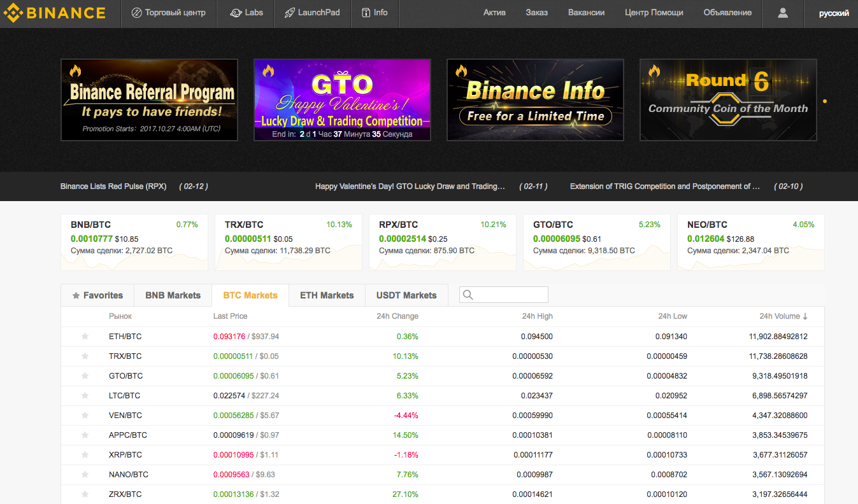Click ZRX 24h change value 27.10%
This screenshot has height=504, width=858.
coord(406,494)
